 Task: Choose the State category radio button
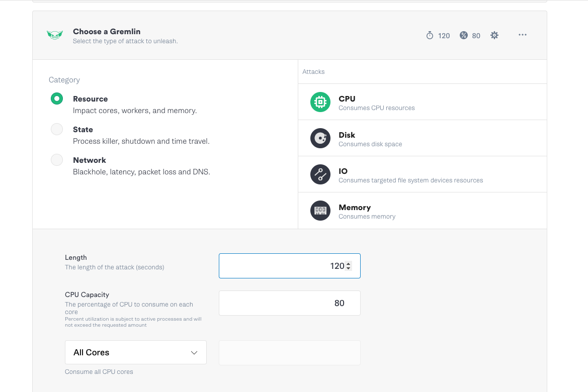click(57, 129)
